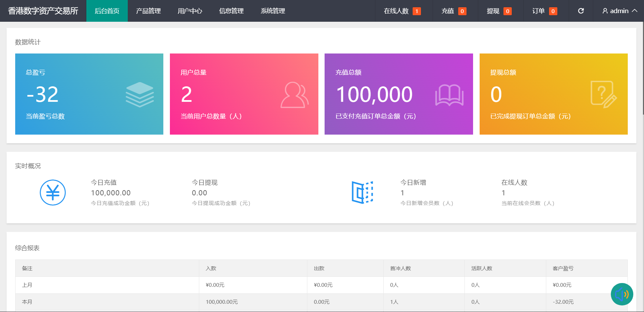Open the 后台首页 tab

point(107,11)
